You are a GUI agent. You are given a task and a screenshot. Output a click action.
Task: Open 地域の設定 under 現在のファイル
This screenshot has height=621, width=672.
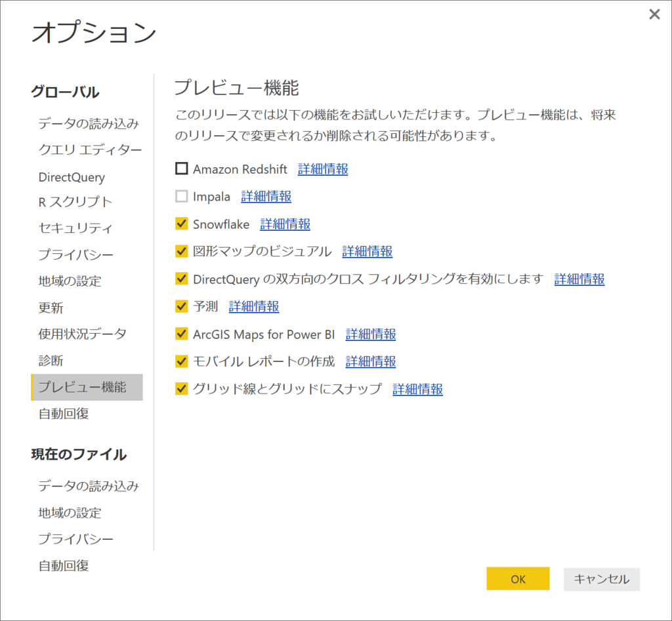coord(70,513)
